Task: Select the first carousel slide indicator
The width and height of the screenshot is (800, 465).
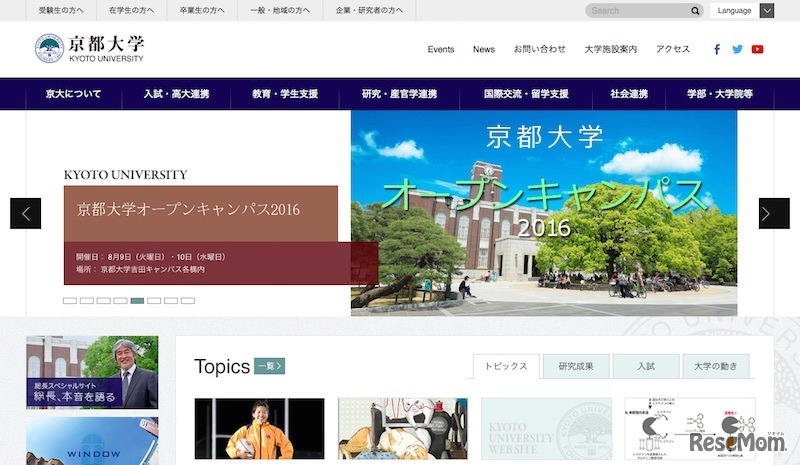Action: [x=70, y=301]
